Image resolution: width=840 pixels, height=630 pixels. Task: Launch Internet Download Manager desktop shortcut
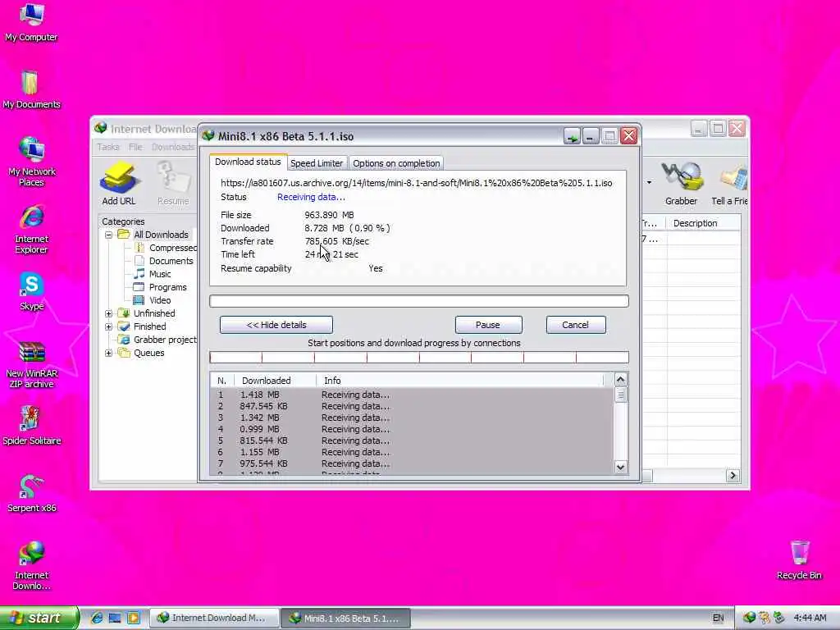coord(31,566)
